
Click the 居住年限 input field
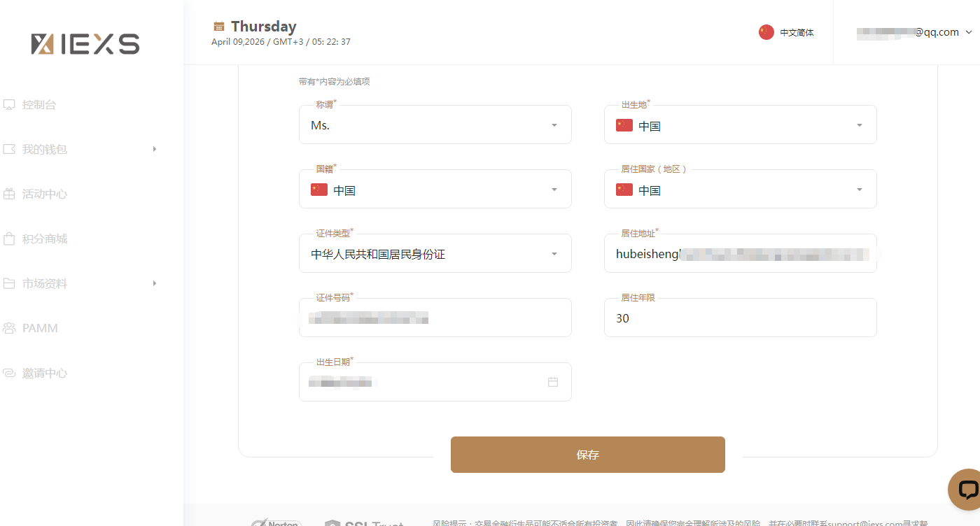click(x=740, y=319)
